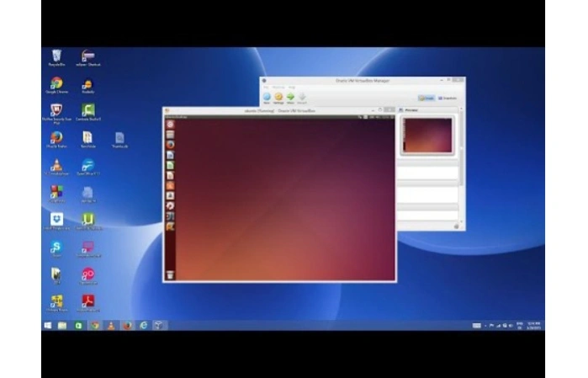Viewport: 588px width, 378px height.
Task: Select the Dropbox desktop icon
Action: point(56,221)
